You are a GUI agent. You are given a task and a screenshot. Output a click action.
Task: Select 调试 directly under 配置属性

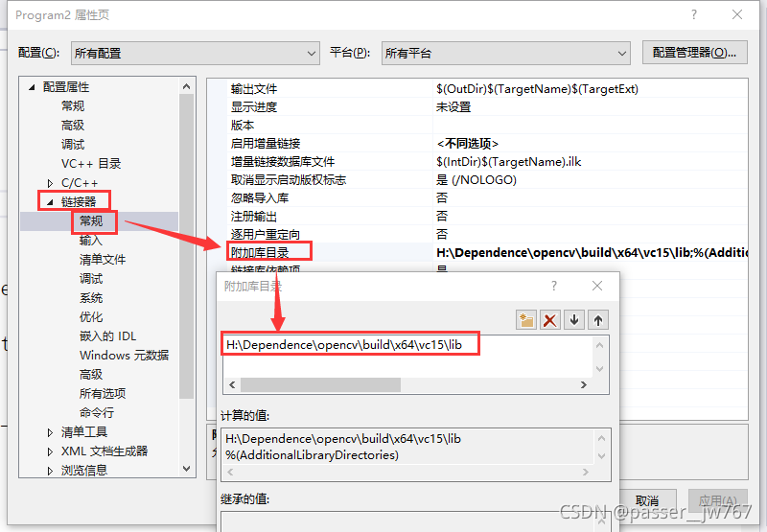click(73, 144)
